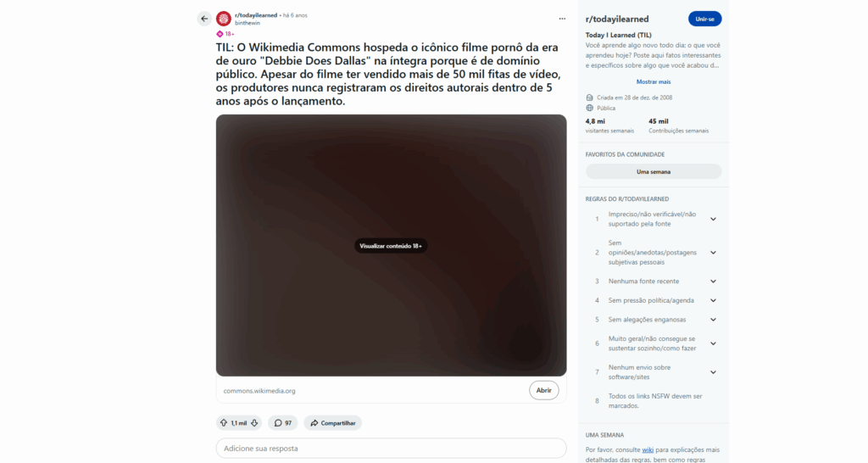The width and height of the screenshot is (868, 463).
Task: Open r/todayilearned community avatar
Action: (224, 19)
